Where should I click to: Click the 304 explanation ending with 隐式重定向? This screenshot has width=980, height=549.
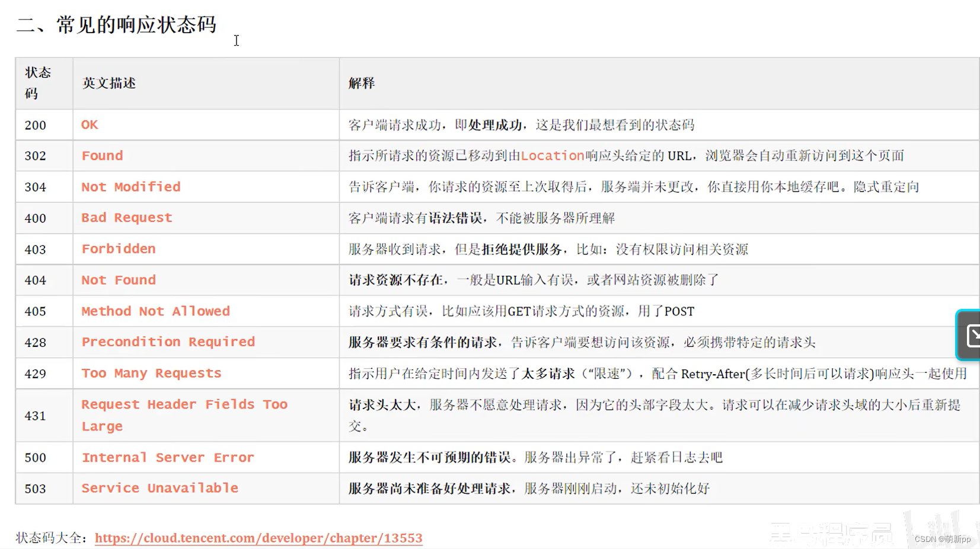point(634,187)
